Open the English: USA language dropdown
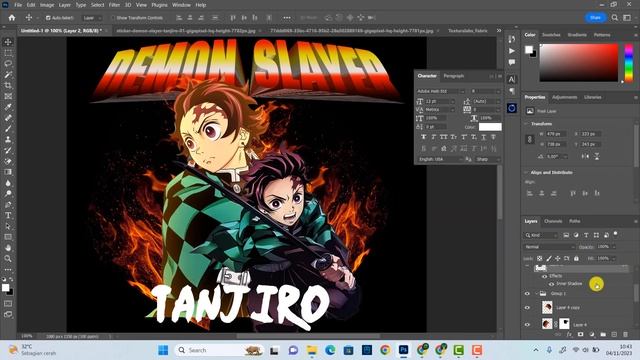This screenshot has width=640, height=360. pos(441,159)
